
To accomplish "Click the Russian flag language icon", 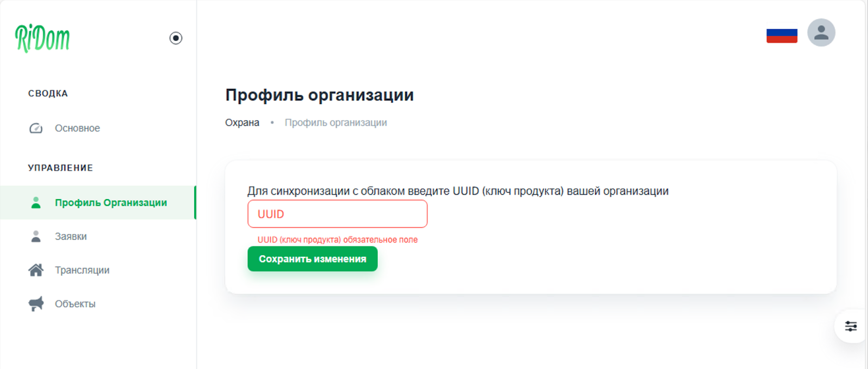I will click(x=782, y=34).
